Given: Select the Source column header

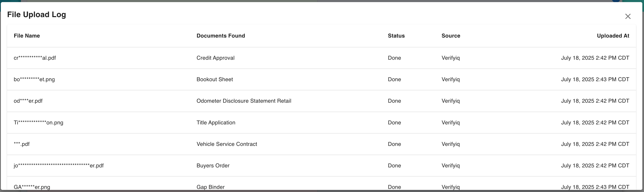Looking at the screenshot, I should [x=450, y=36].
